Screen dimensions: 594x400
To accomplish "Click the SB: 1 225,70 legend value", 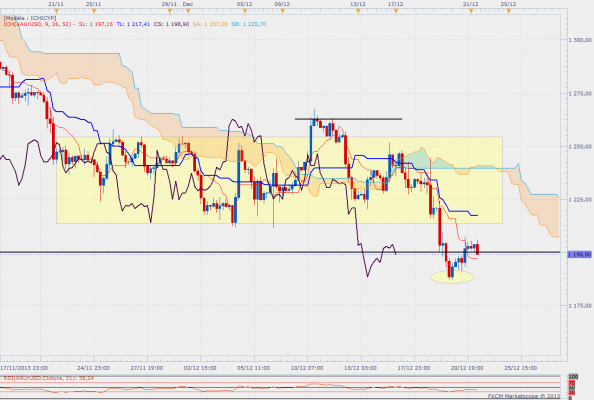I will pyautogui.click(x=249, y=24).
